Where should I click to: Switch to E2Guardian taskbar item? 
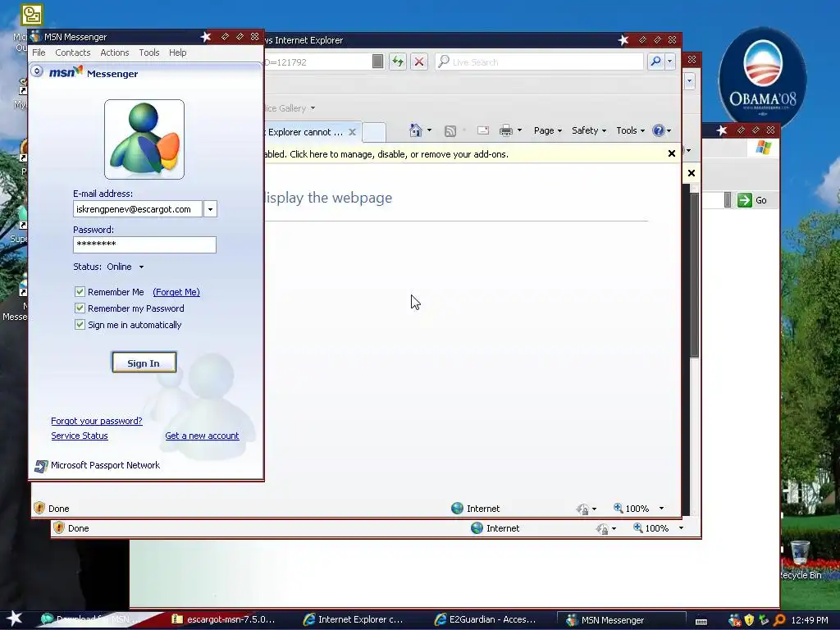click(x=486, y=620)
